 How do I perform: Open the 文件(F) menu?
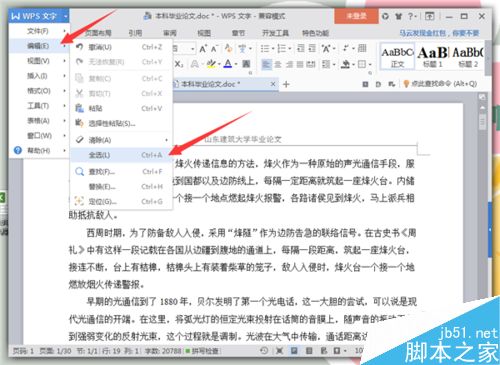tap(39, 31)
